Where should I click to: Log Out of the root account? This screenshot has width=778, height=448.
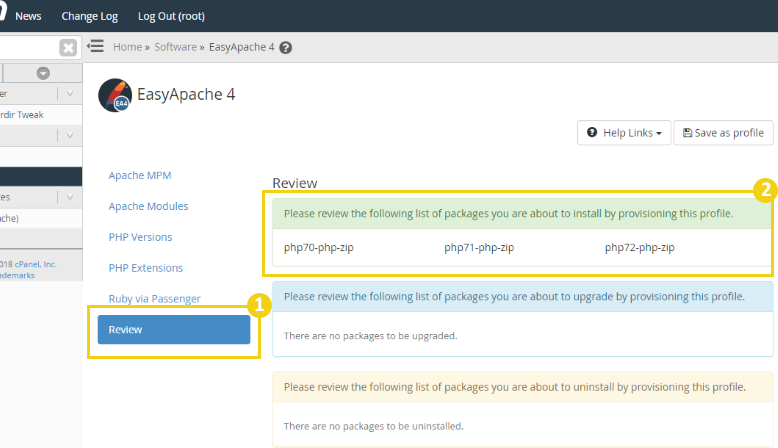coord(171,16)
